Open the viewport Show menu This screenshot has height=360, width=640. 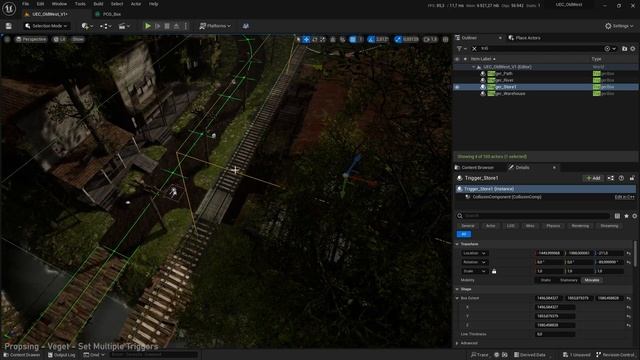point(78,39)
